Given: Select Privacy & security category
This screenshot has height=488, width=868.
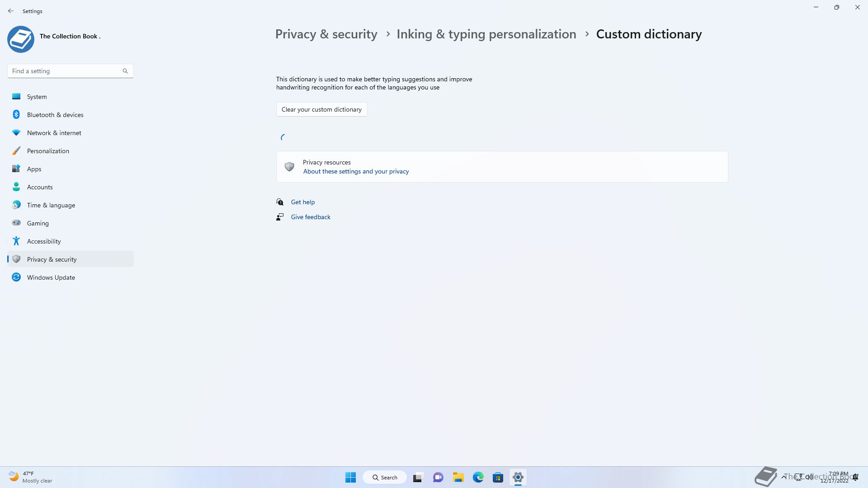Looking at the screenshot, I should 70,259.
